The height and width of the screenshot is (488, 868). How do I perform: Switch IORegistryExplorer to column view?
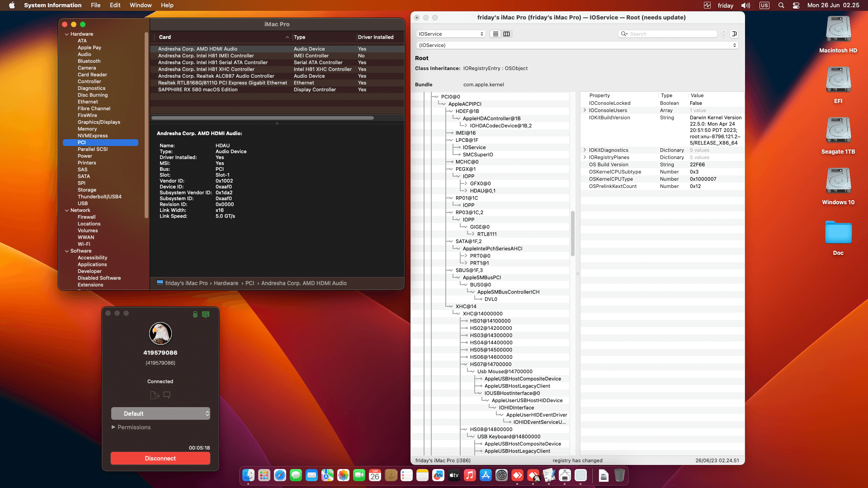click(x=507, y=34)
